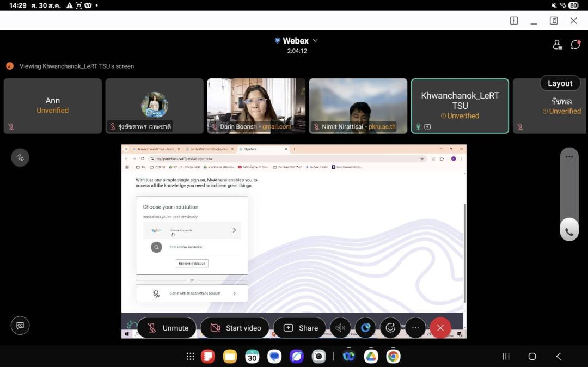Viewport: 588px width, 367px height.
Task: Select Darin Boonsri's video thumbnail
Action: pos(256,106)
